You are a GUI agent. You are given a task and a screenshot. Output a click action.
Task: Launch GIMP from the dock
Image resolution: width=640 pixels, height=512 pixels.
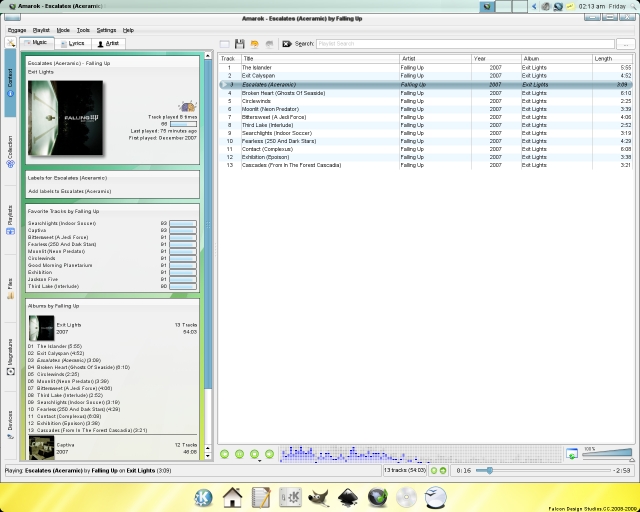tap(319, 498)
